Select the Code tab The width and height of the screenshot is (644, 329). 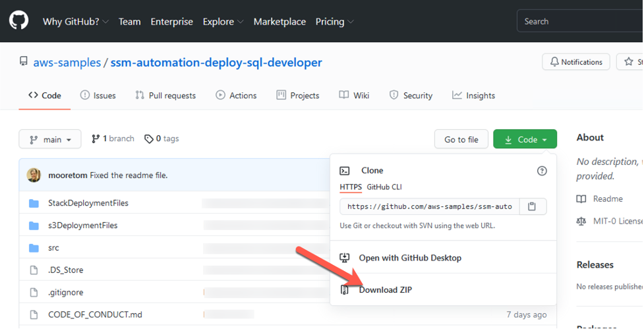pos(44,96)
